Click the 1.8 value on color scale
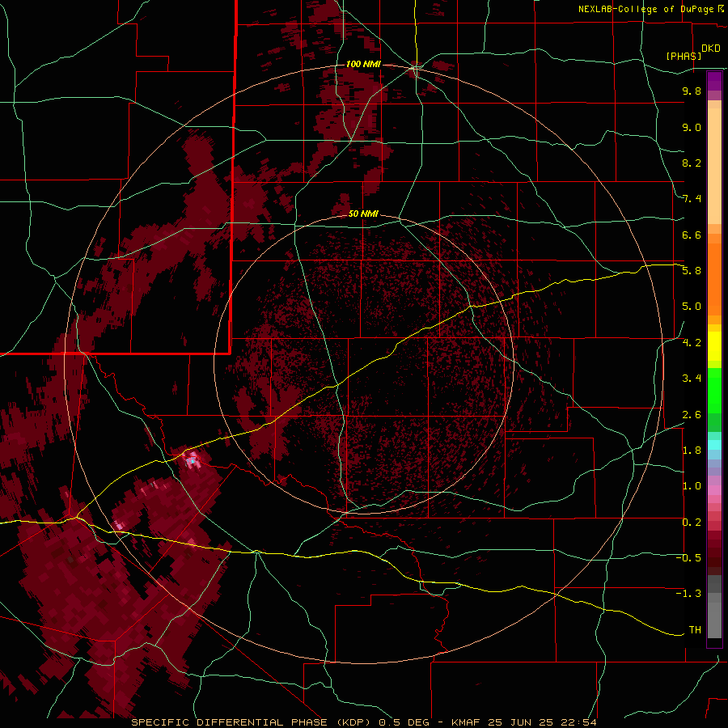Viewport: 728px width, 728px height. (x=692, y=451)
